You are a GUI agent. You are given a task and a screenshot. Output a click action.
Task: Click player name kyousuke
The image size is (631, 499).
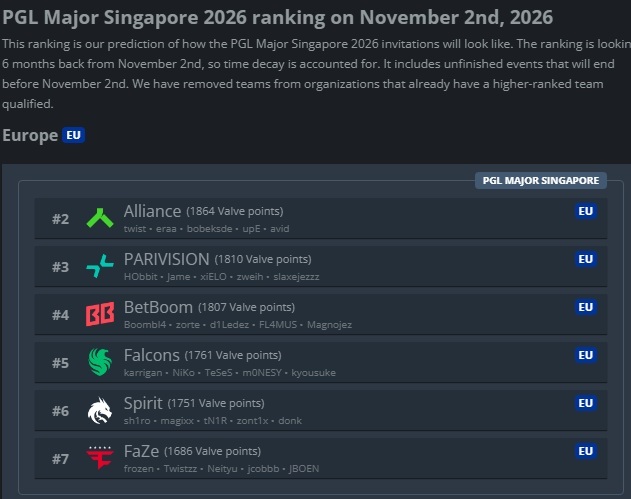(313, 373)
